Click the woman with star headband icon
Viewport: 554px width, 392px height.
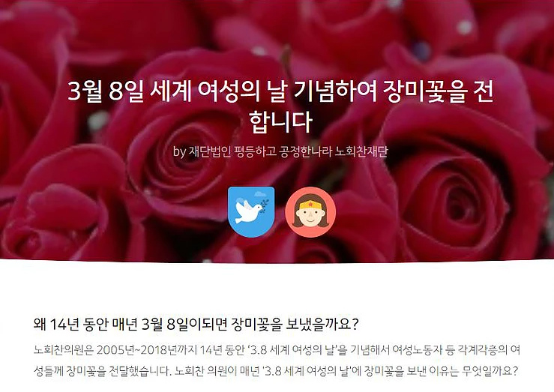[310, 212]
